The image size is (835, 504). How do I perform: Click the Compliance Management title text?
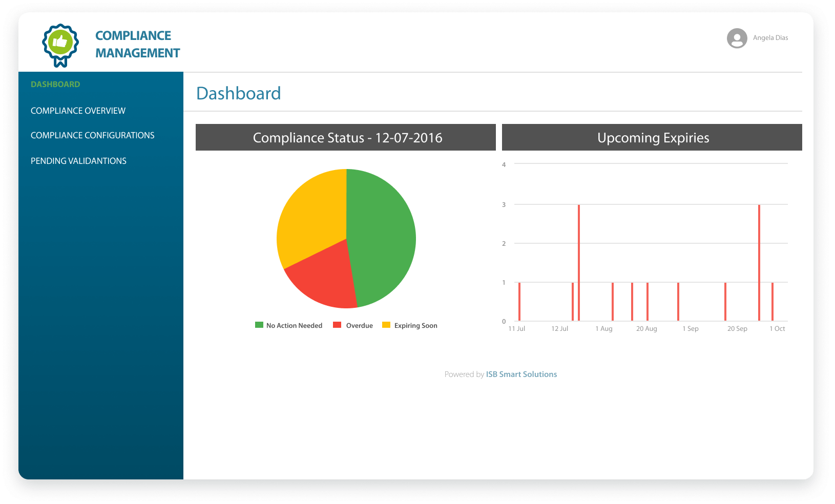click(137, 44)
